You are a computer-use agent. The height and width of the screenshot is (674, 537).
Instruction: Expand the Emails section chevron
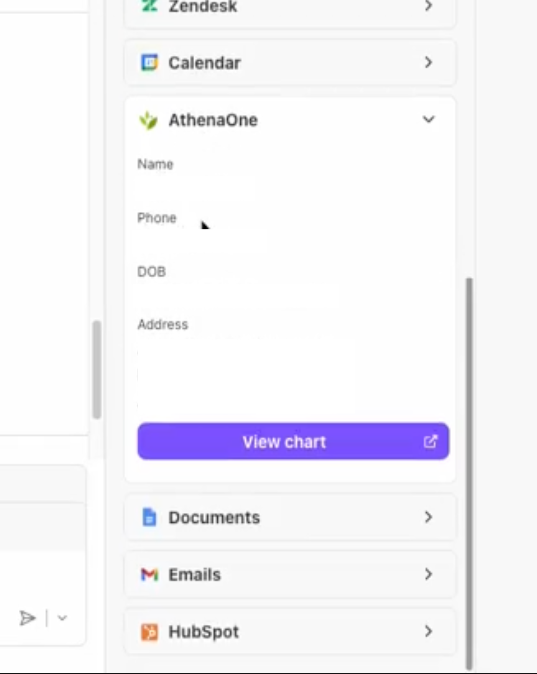428,574
